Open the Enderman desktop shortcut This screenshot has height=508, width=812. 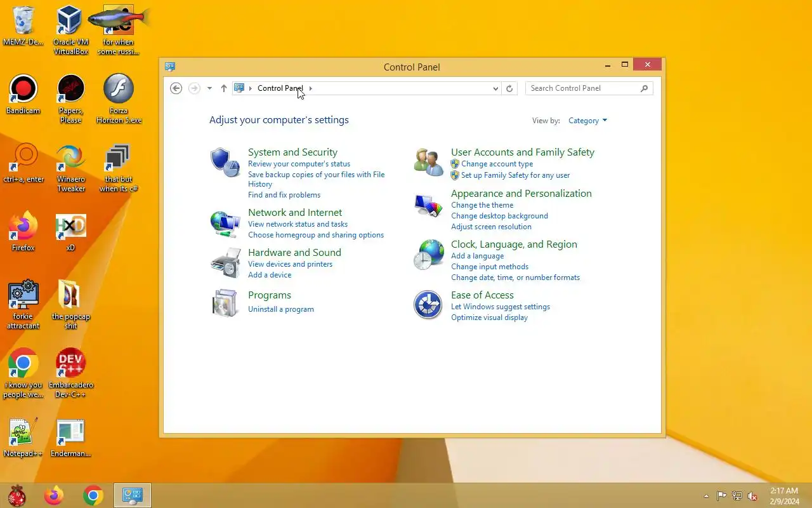pyautogui.click(x=70, y=438)
